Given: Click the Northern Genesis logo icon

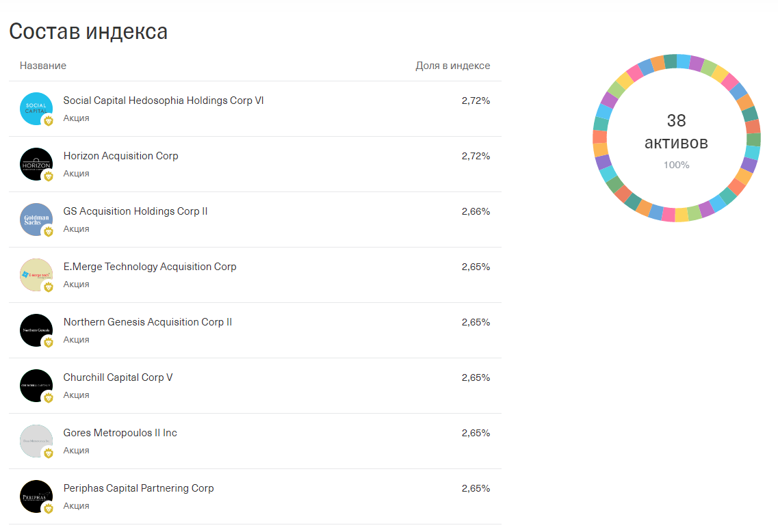Looking at the screenshot, I should click(36, 330).
